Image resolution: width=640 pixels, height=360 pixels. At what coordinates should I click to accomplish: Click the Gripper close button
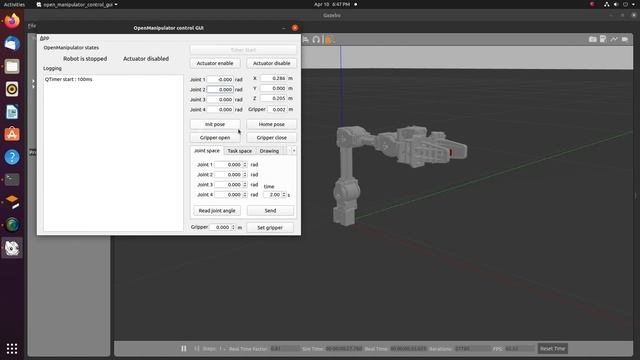click(x=271, y=138)
